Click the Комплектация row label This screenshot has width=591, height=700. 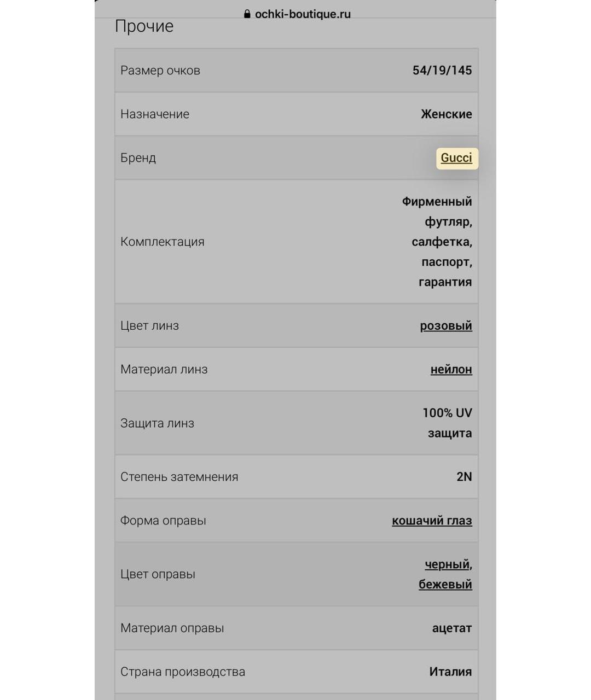(163, 242)
